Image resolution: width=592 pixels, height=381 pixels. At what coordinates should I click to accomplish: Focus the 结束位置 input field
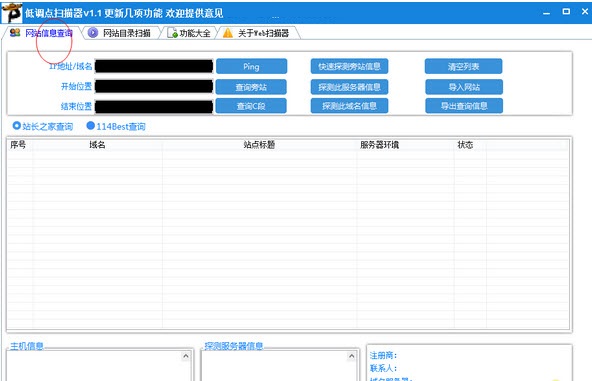(154, 106)
